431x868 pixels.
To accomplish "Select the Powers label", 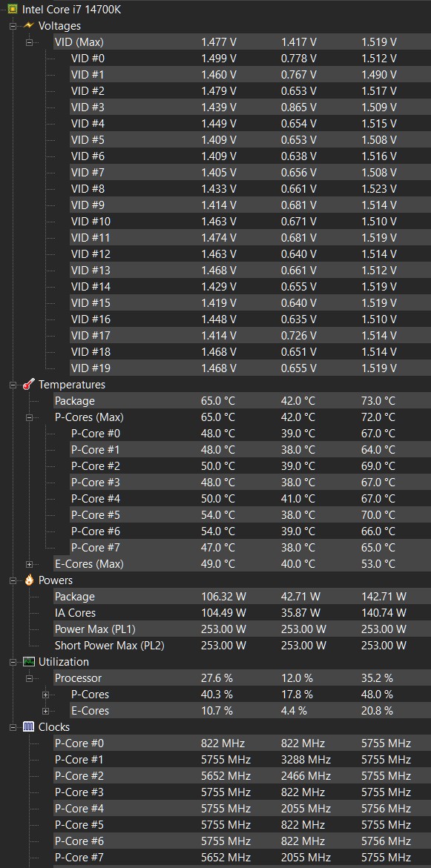I will pos(56,580).
